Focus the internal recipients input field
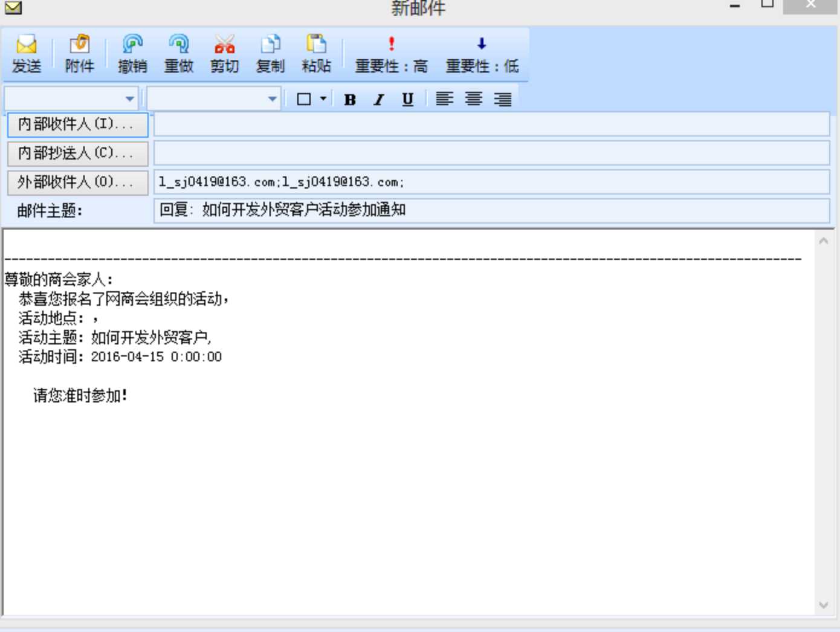840x632 pixels. point(491,124)
